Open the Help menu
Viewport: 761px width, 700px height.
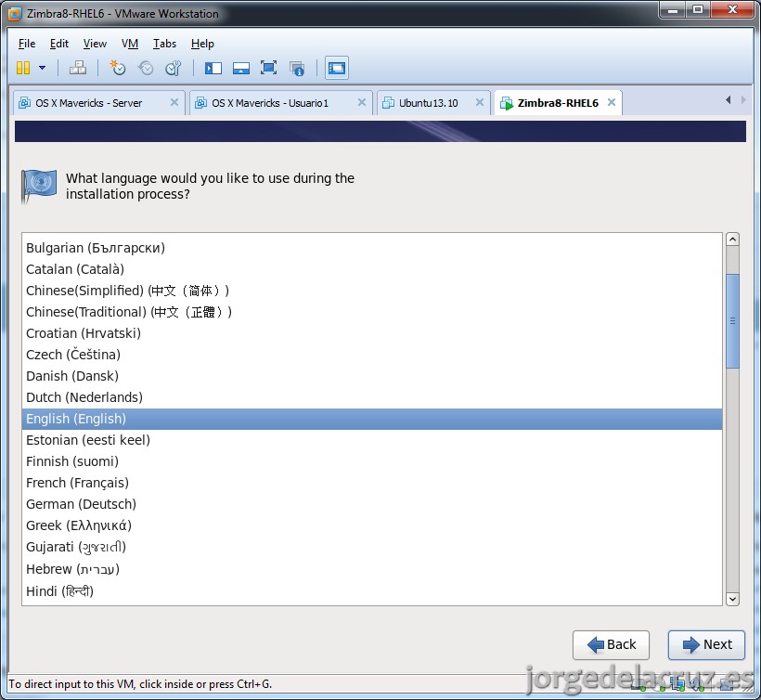click(202, 44)
